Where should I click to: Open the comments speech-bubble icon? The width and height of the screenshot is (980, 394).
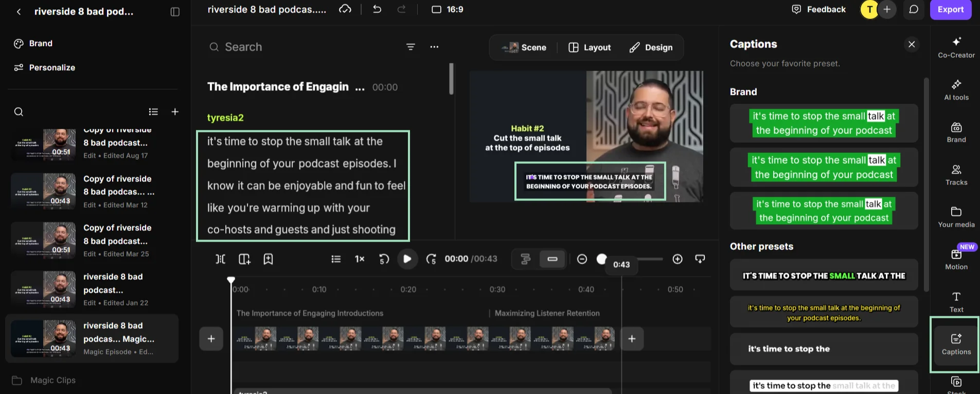coord(914,9)
